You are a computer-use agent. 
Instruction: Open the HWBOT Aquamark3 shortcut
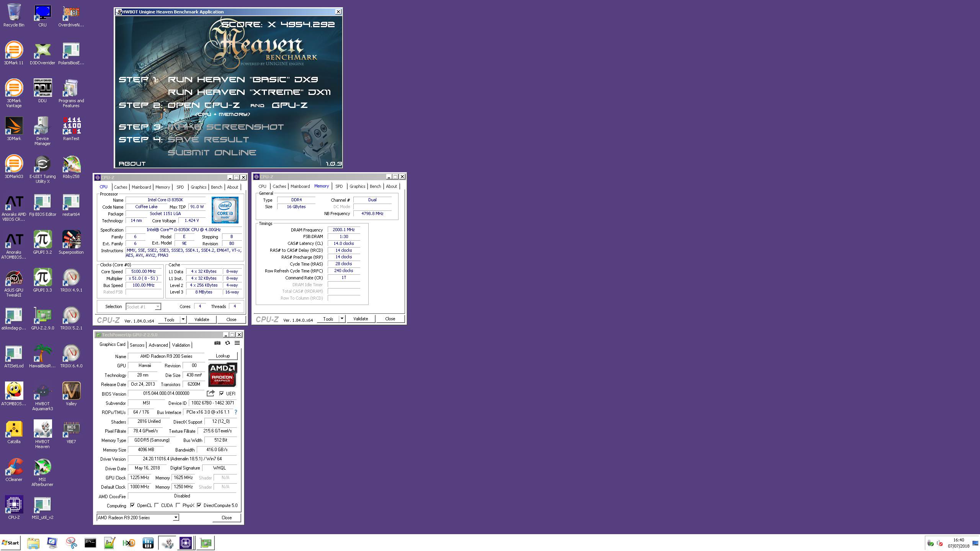point(42,396)
